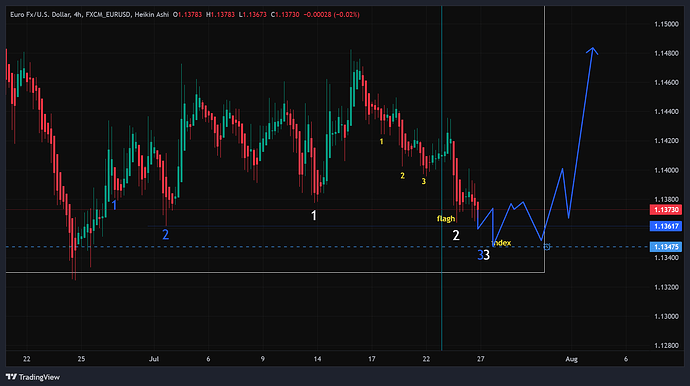
Task: Click the 1.13200 price axis label
Action: tap(666, 287)
